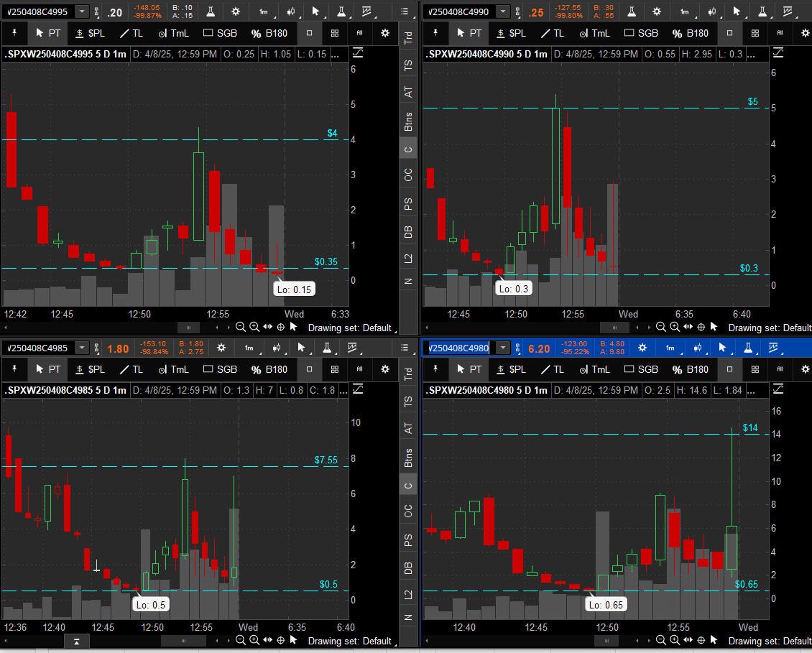Select $PL price level tool in C4980 chart
The width and height of the screenshot is (812, 653).
click(x=511, y=369)
